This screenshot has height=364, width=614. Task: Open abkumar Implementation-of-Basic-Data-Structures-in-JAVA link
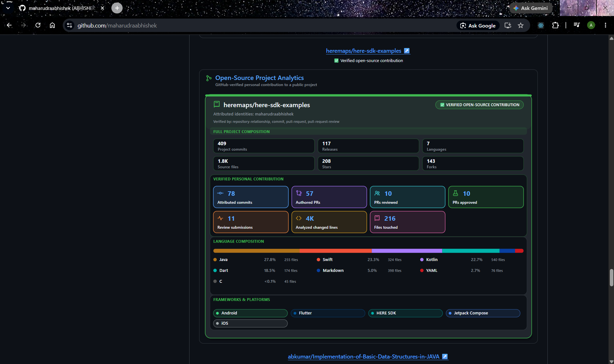tap(363, 357)
